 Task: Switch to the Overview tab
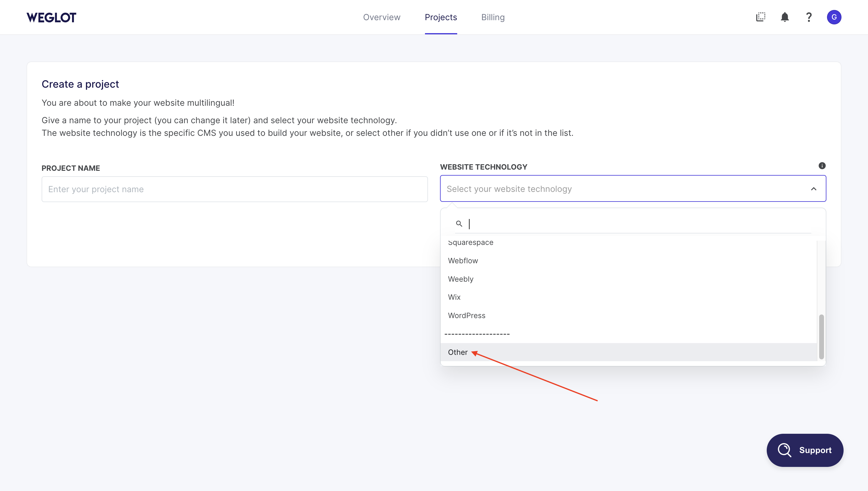click(382, 17)
